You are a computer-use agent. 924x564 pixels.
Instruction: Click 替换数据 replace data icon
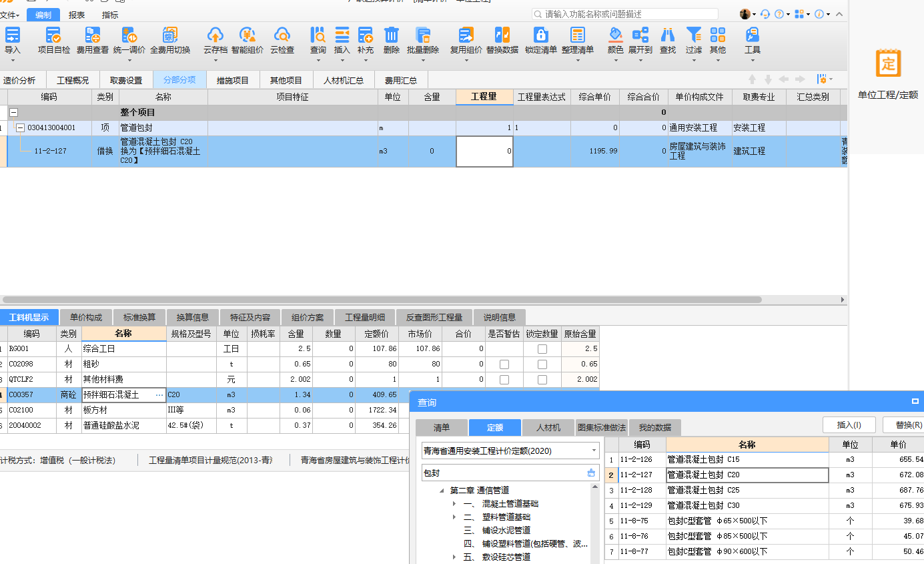[x=502, y=35]
